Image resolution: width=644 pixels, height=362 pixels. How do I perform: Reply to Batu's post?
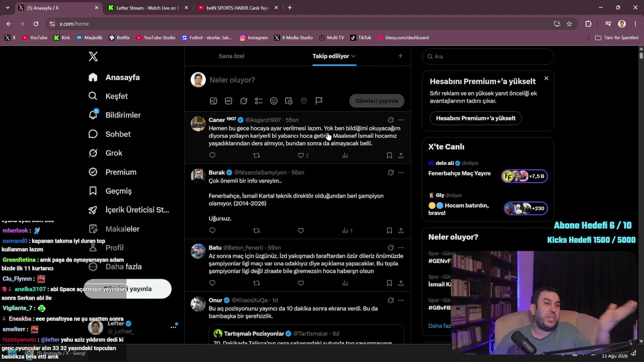(212, 283)
